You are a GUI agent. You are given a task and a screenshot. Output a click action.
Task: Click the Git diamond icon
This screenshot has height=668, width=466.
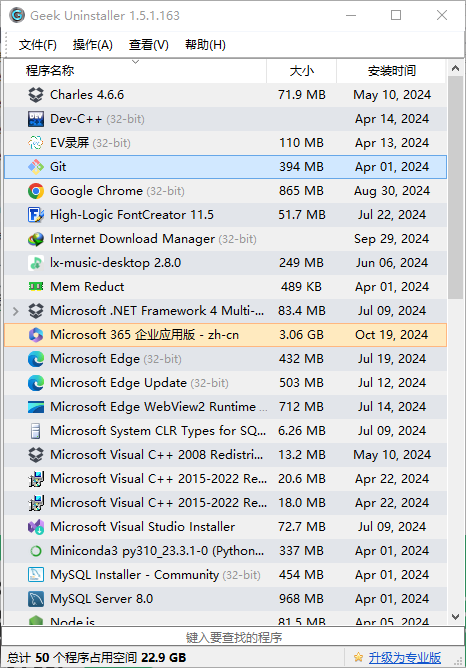[x=36, y=167]
